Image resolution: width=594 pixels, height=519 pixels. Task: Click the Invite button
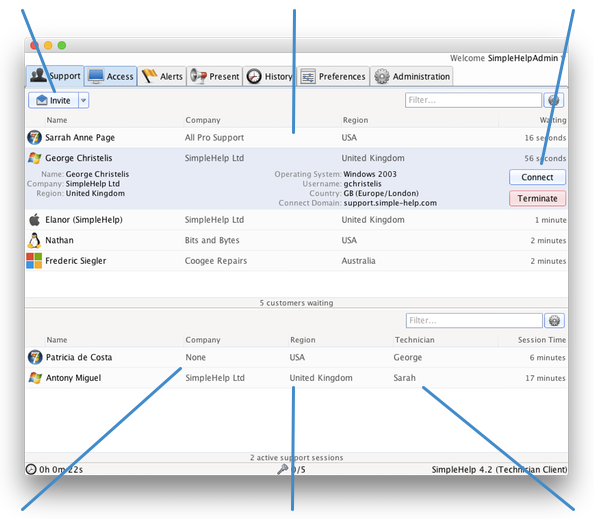tap(53, 100)
